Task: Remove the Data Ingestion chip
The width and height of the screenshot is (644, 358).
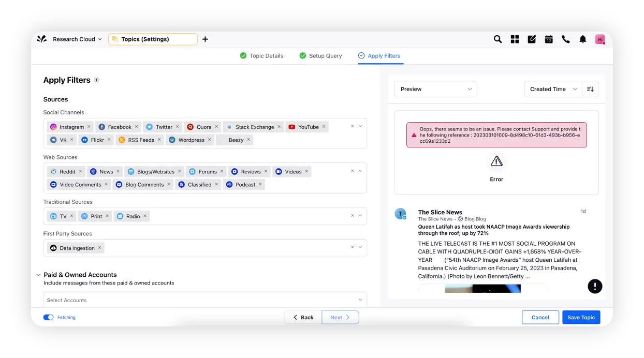Action: click(x=100, y=248)
